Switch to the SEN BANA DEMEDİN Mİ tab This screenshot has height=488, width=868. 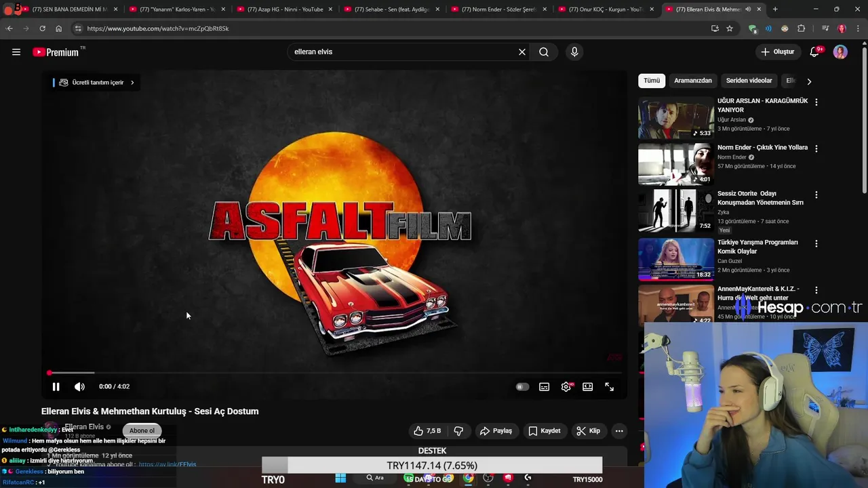coord(70,9)
